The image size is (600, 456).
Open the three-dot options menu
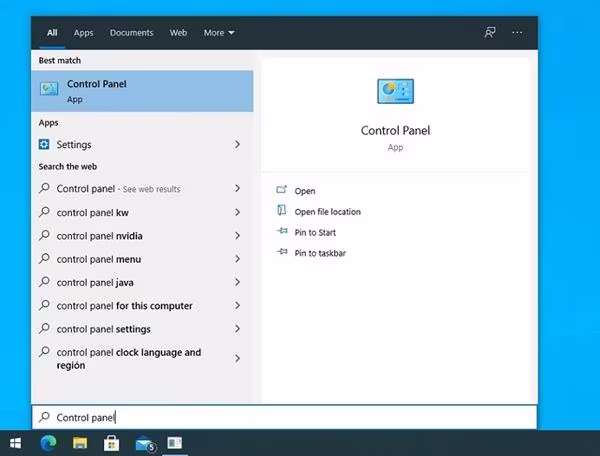point(517,33)
